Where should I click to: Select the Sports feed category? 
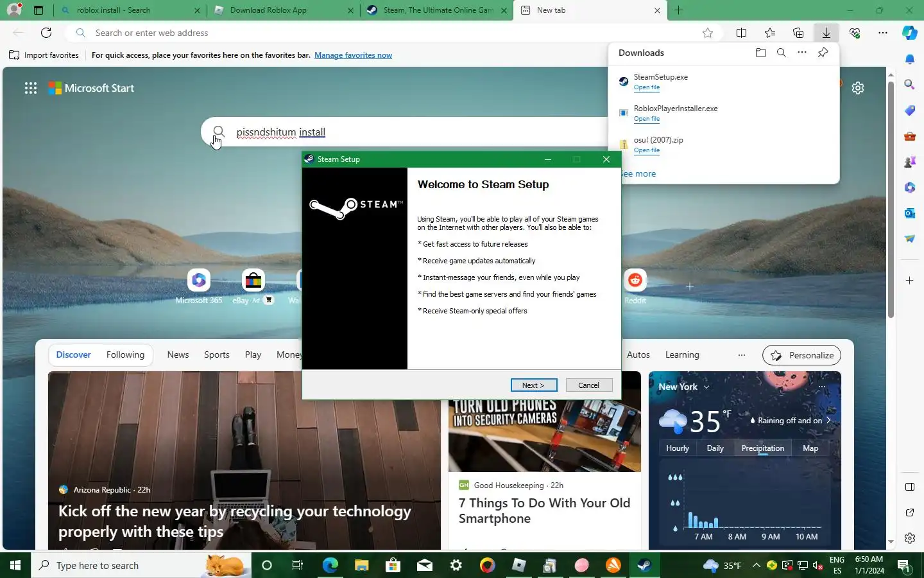pyautogui.click(x=216, y=355)
